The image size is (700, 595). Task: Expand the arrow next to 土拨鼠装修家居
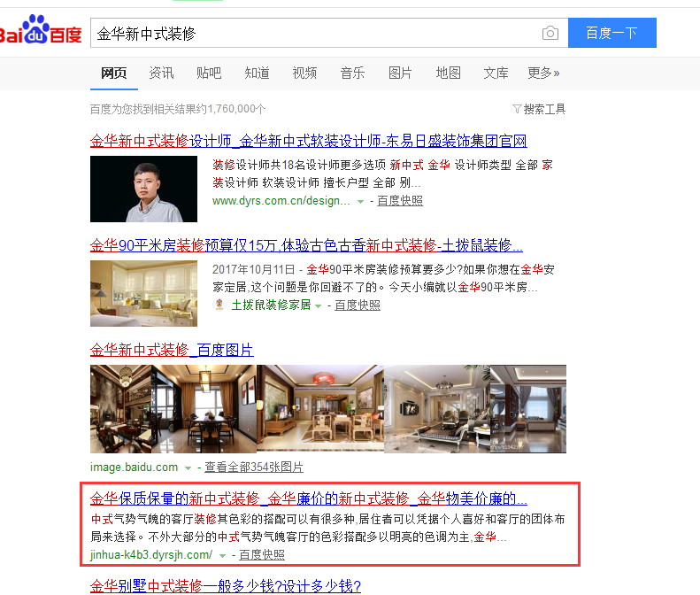(x=318, y=306)
